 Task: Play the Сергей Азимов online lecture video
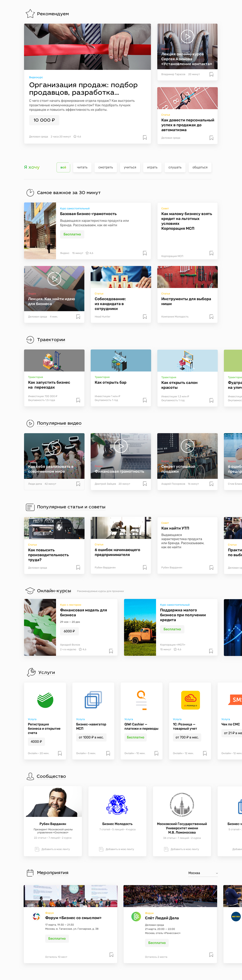tap(187, 37)
